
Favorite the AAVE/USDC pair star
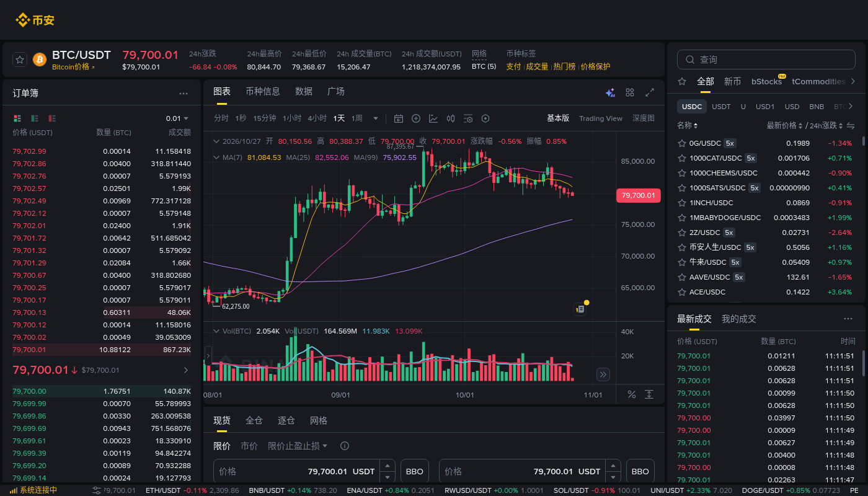tap(682, 277)
